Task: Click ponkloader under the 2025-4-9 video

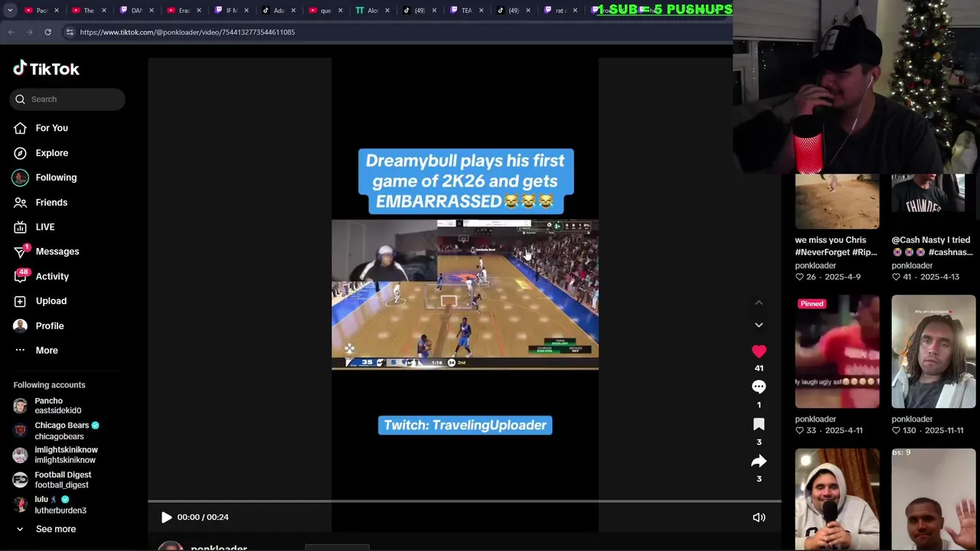Action: coord(815,266)
